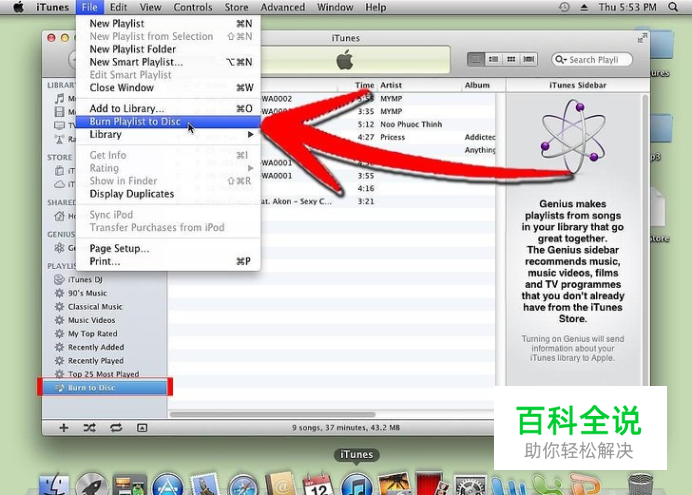
Task: Open Safari compass in Dock
Action: 243,485
